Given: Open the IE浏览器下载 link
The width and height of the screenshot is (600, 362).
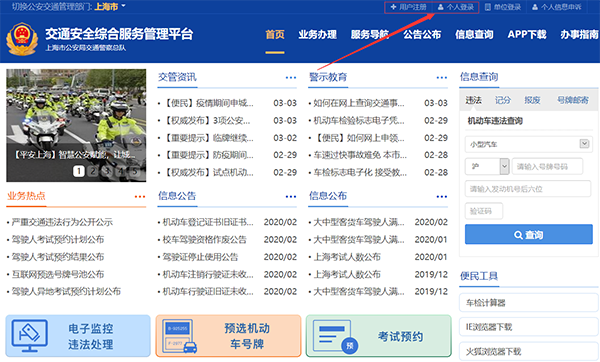Looking at the screenshot, I should pyautogui.click(x=528, y=327).
